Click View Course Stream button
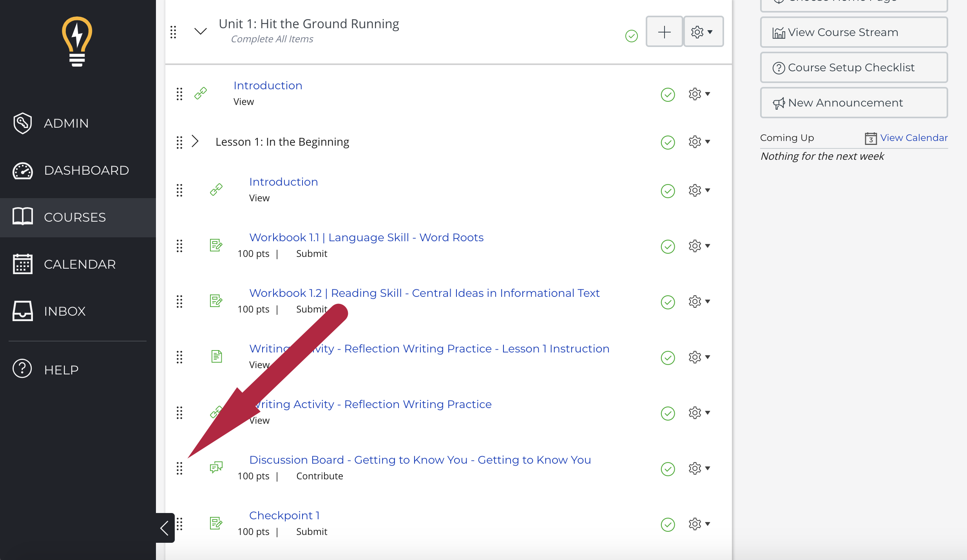The width and height of the screenshot is (967, 560). point(854,32)
